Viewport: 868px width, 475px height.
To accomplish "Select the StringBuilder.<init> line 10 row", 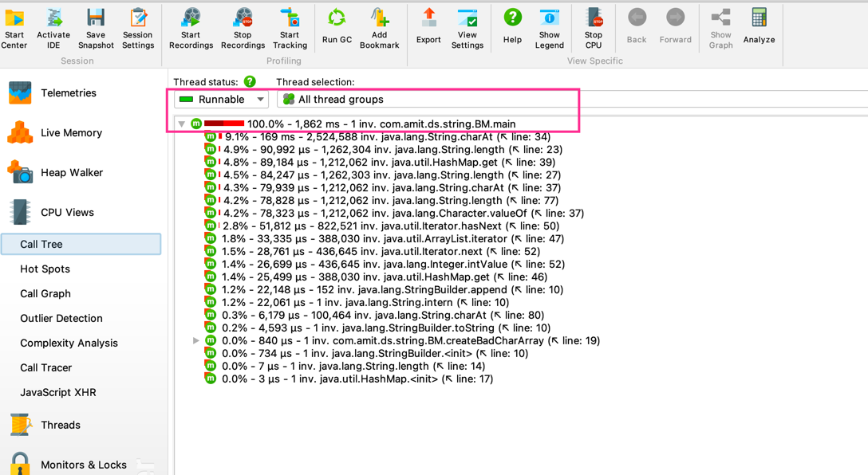I will [366, 353].
